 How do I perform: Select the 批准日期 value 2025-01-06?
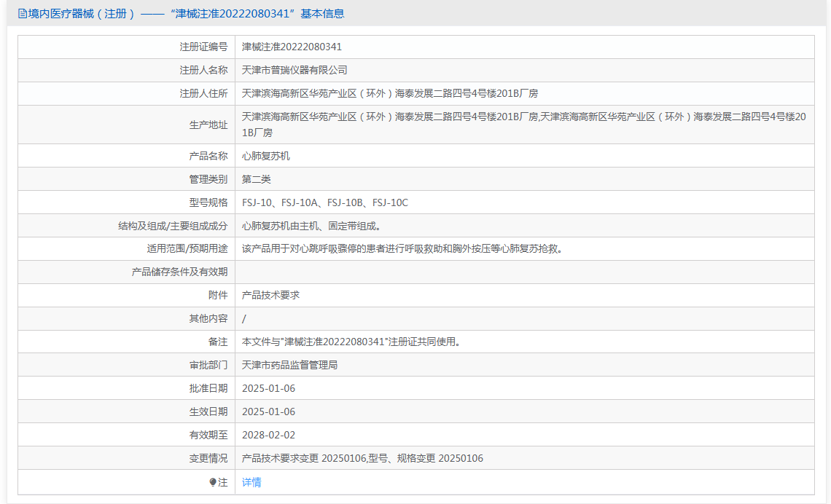pyautogui.click(x=269, y=388)
